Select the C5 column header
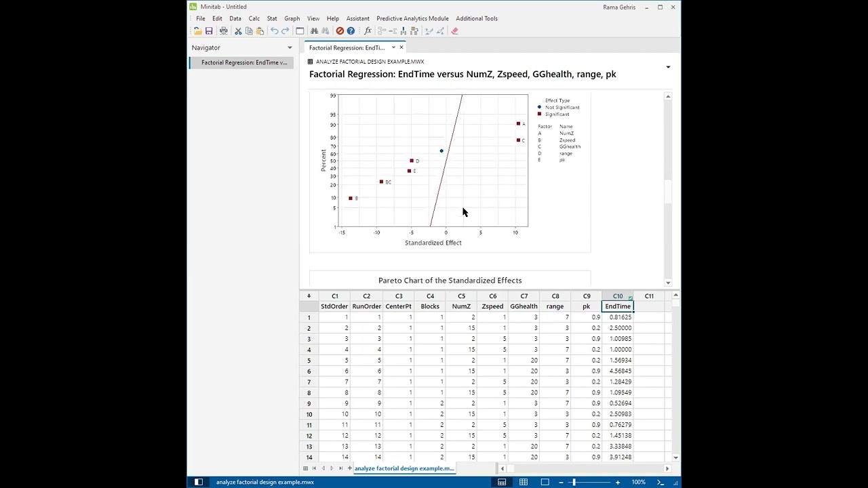The image size is (868, 488). click(461, 296)
